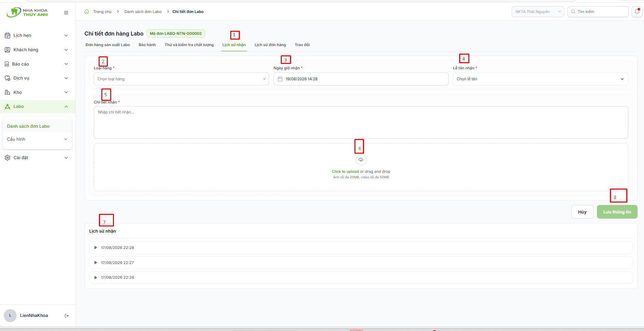Open the Bảo hành tab
Image resolution: width=644 pixels, height=331 pixels.
pos(147,45)
